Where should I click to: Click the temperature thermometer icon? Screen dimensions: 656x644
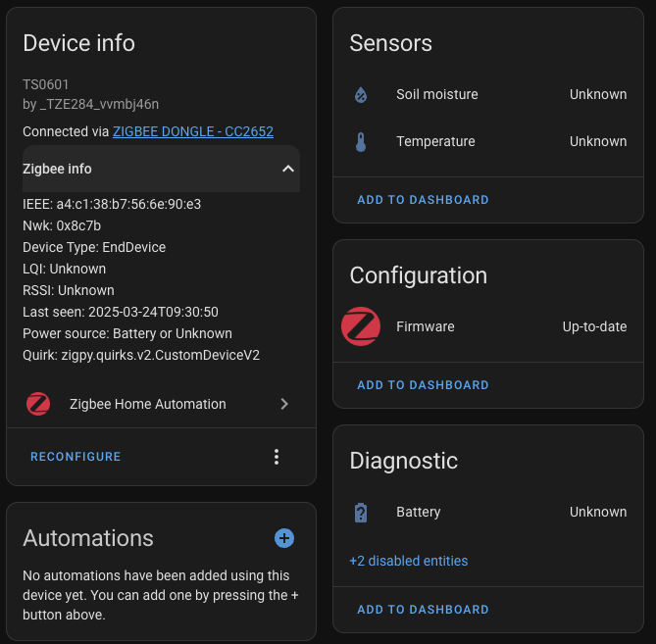click(x=361, y=142)
